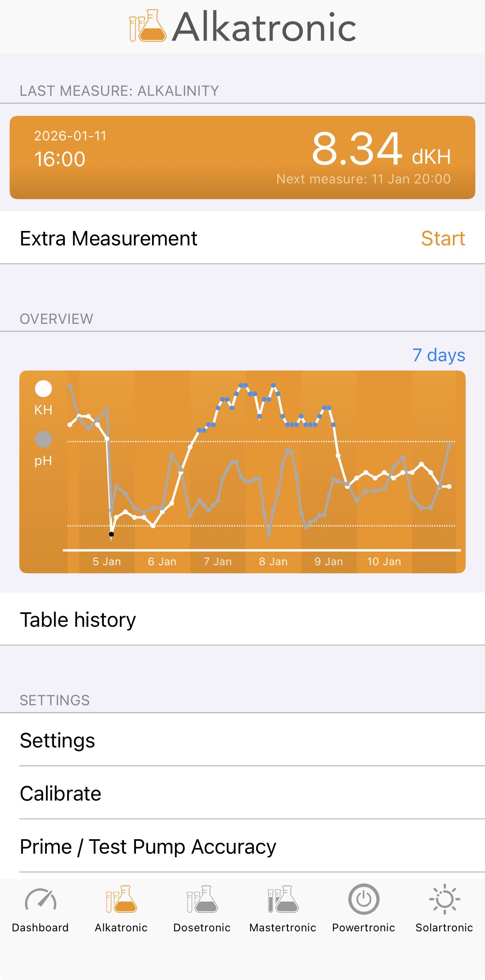Open the Calibrate option
This screenshot has width=485, height=980.
tap(242, 794)
